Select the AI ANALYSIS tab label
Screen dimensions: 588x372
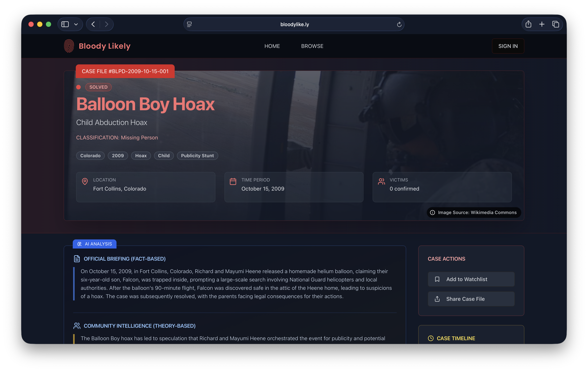[95, 244]
